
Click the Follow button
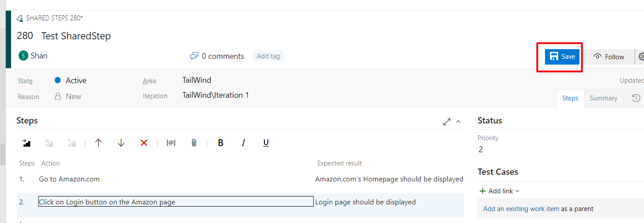coord(609,57)
